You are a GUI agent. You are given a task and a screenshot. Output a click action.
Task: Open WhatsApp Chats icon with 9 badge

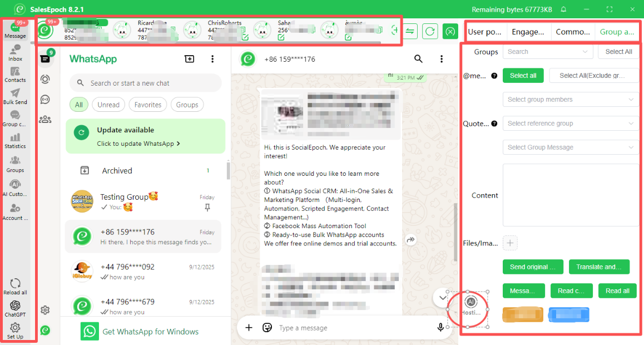(45, 59)
